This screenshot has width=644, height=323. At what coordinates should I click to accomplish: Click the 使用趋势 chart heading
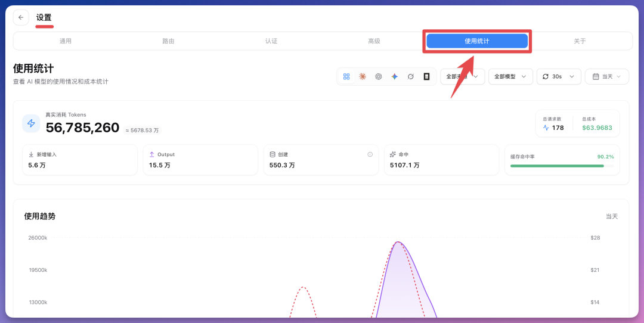click(x=40, y=216)
